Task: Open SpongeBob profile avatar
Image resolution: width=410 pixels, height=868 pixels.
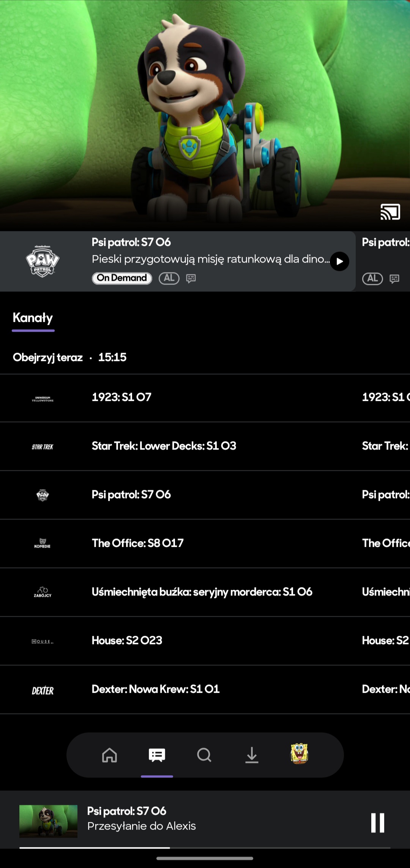Action: (299, 754)
